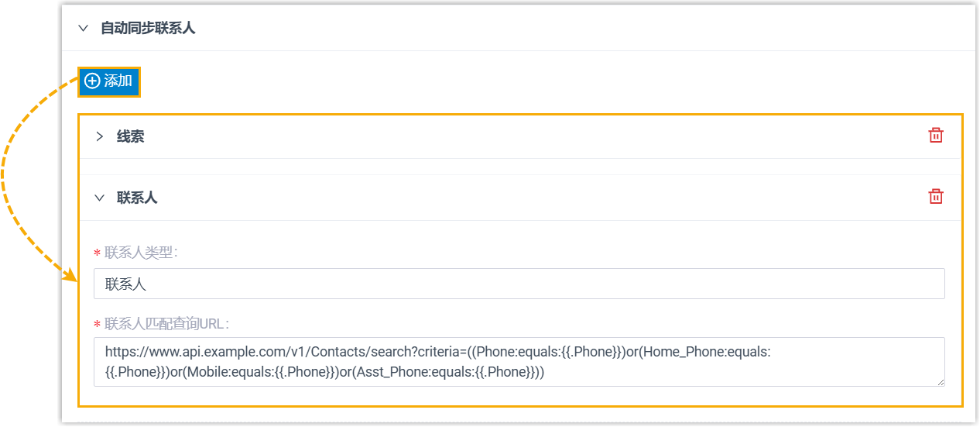
Task: Click the trash icon for 联系人 entry
Action: tap(936, 197)
